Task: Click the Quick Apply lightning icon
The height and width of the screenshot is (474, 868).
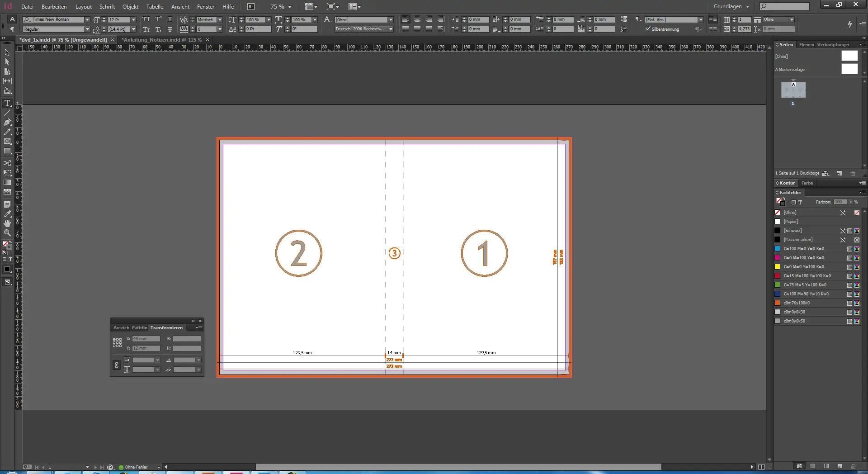Action: [x=849, y=24]
